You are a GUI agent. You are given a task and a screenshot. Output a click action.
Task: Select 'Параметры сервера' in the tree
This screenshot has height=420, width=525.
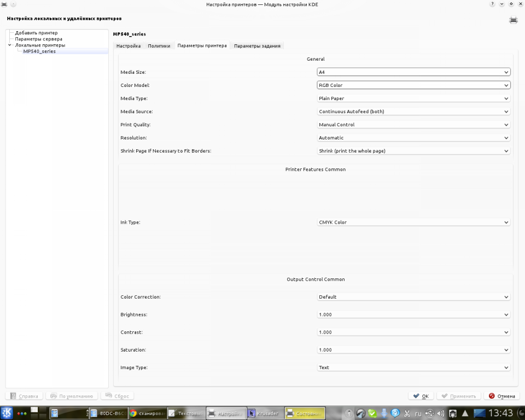pyautogui.click(x=38, y=39)
